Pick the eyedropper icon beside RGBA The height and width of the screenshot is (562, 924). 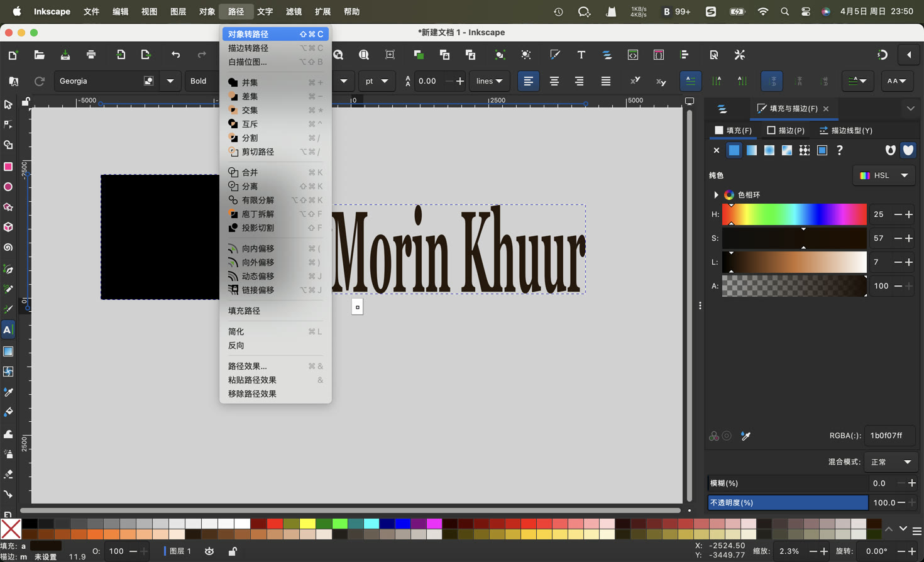[745, 436]
